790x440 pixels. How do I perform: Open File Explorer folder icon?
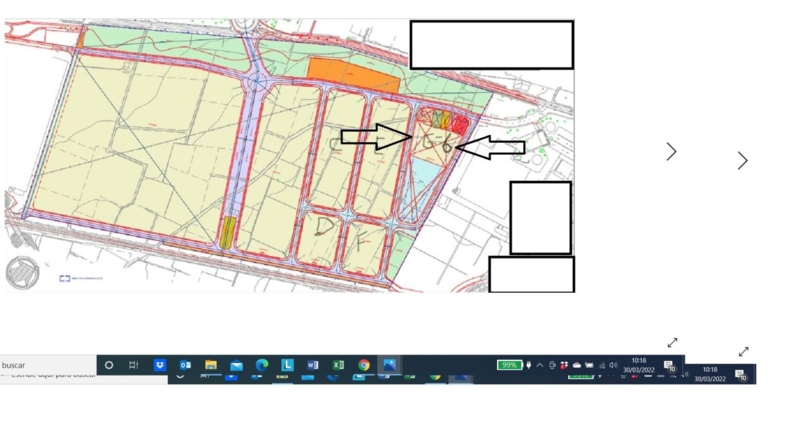tap(211, 365)
